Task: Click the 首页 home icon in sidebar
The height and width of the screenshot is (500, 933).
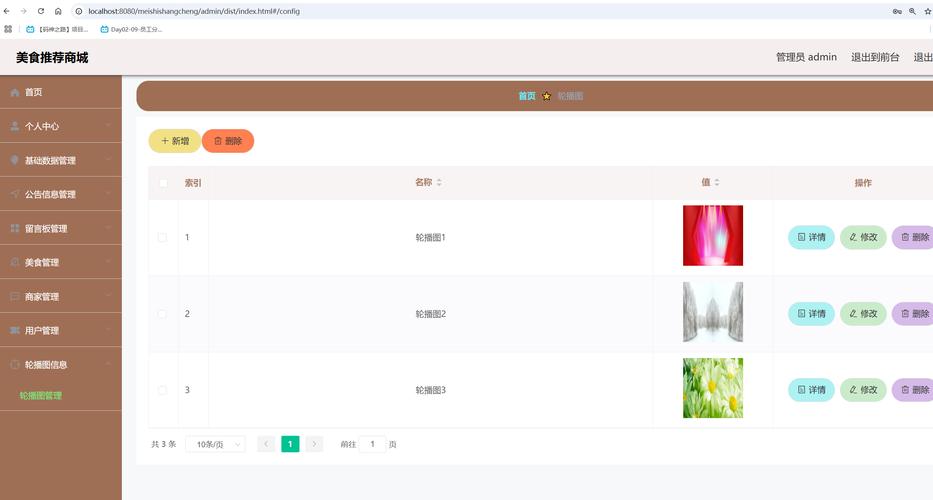Action: click(15, 92)
